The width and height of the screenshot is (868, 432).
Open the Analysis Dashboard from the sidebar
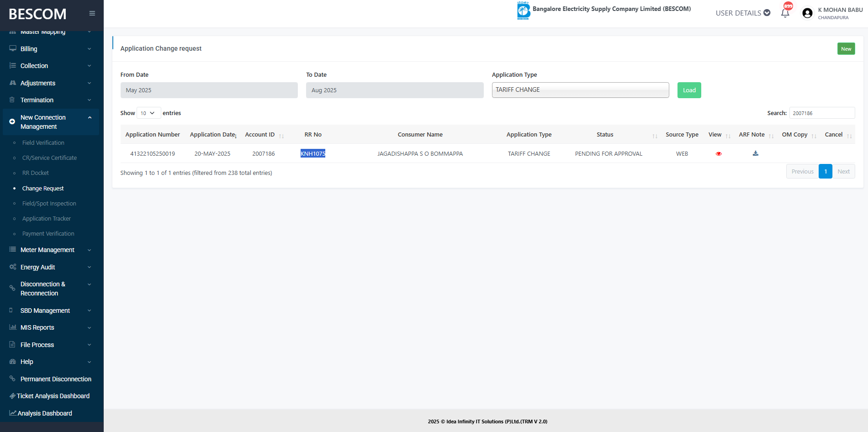pyautogui.click(x=45, y=413)
